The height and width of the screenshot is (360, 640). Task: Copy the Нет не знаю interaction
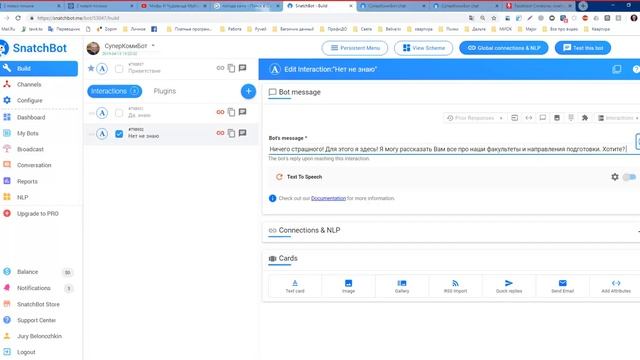[x=231, y=133]
